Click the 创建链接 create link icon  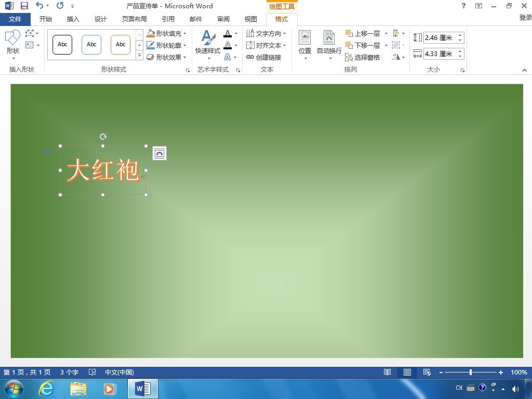[250, 57]
